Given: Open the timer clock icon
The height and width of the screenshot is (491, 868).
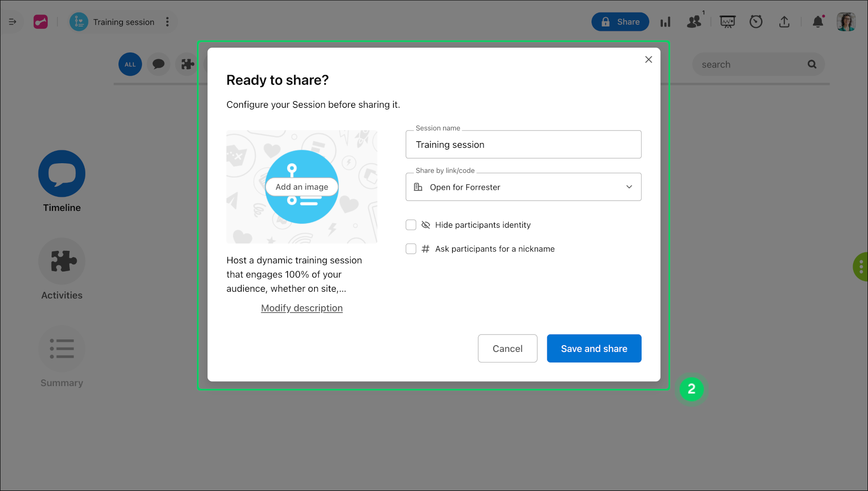Looking at the screenshot, I should [756, 22].
